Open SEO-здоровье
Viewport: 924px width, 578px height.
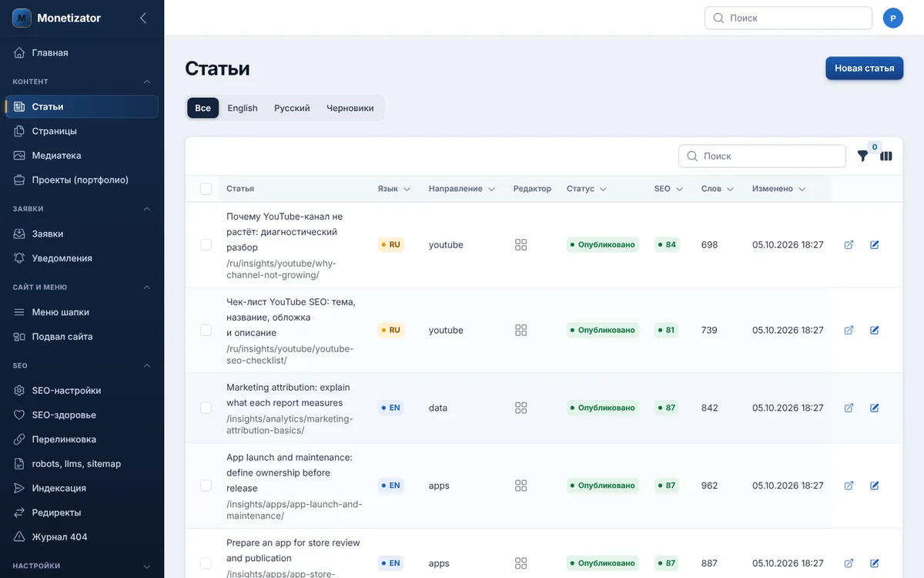point(82,415)
